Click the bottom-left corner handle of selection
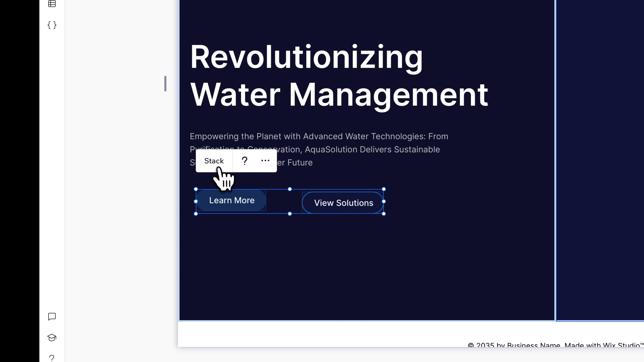Image resolution: width=644 pixels, height=362 pixels. [196, 214]
